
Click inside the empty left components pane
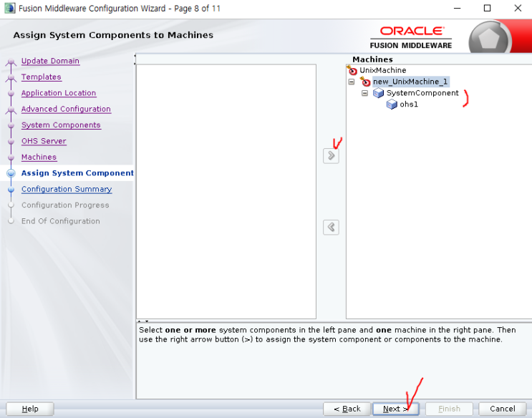(226, 192)
